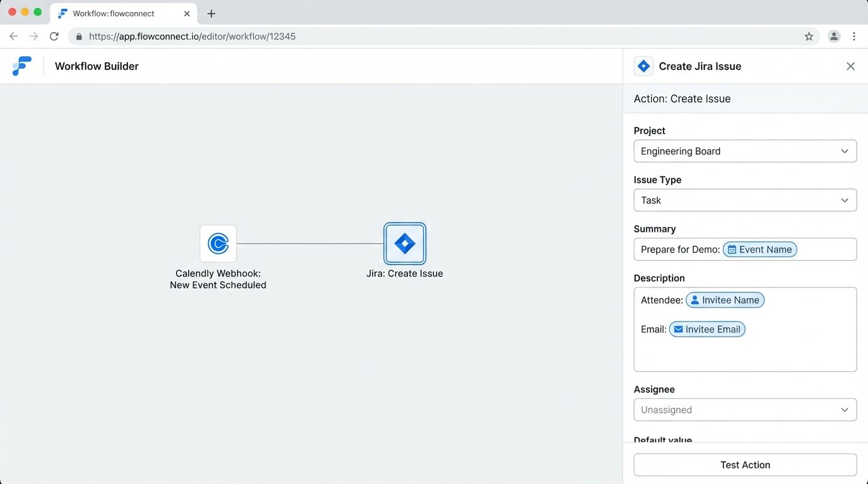This screenshot has height=484, width=868.
Task: Select the Calendly webhook node icon
Action: [x=218, y=243]
